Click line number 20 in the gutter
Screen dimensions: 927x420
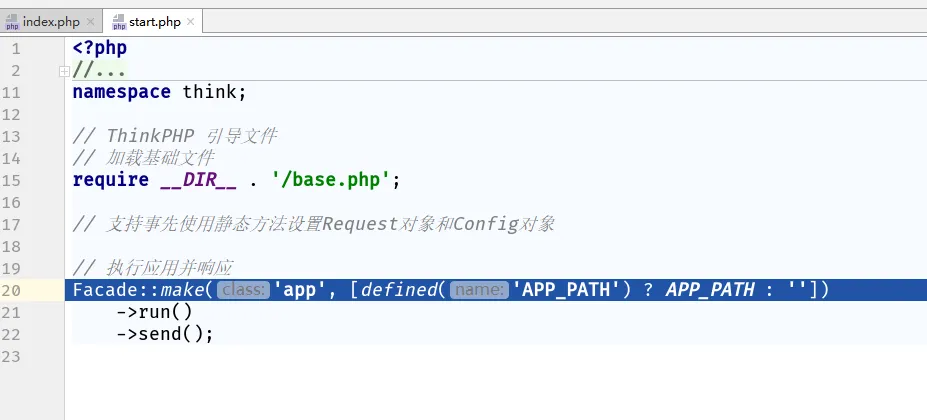click(11, 290)
